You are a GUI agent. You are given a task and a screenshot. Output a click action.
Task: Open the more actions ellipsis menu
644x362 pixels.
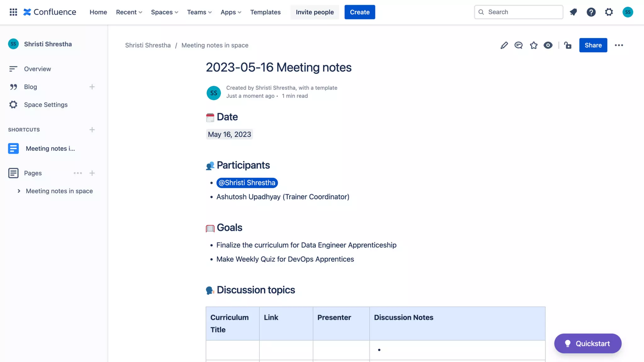619,45
